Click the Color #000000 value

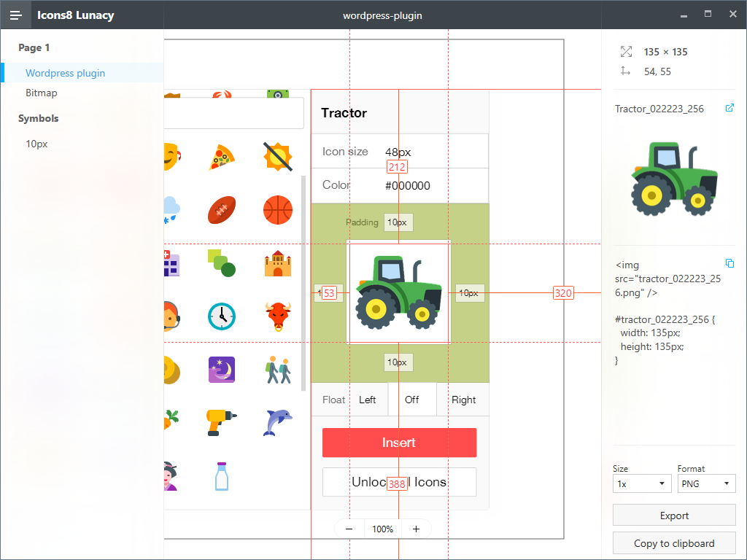(407, 185)
